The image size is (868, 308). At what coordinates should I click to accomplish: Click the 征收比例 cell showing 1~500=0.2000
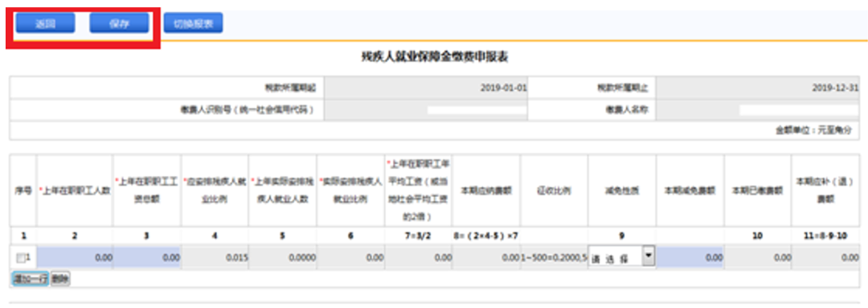click(554, 257)
